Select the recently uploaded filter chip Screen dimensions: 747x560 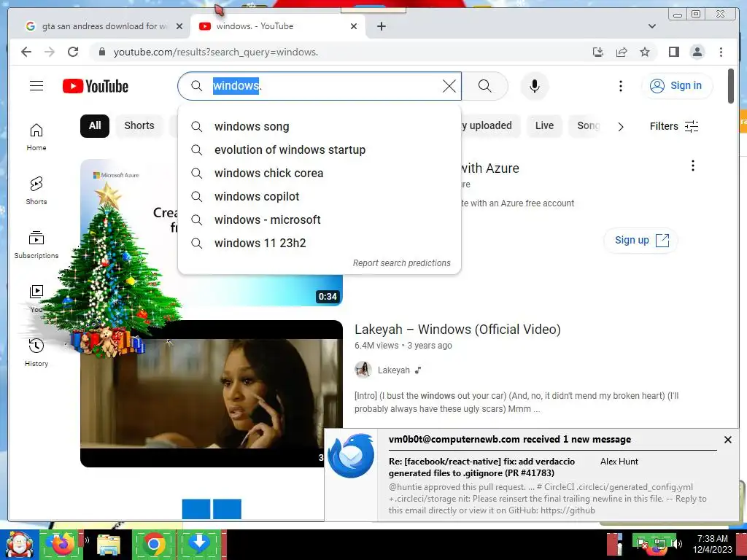[489, 125]
